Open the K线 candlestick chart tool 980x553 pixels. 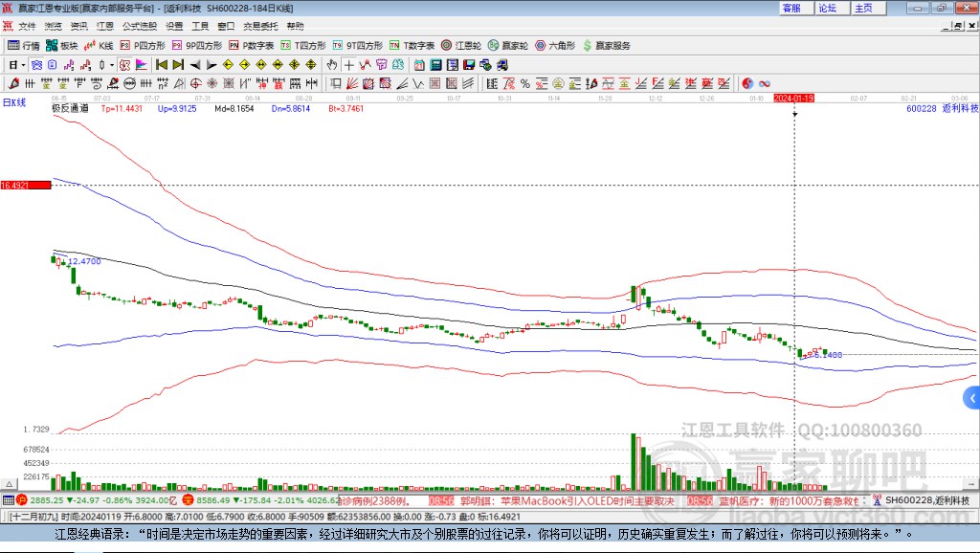tap(100, 45)
